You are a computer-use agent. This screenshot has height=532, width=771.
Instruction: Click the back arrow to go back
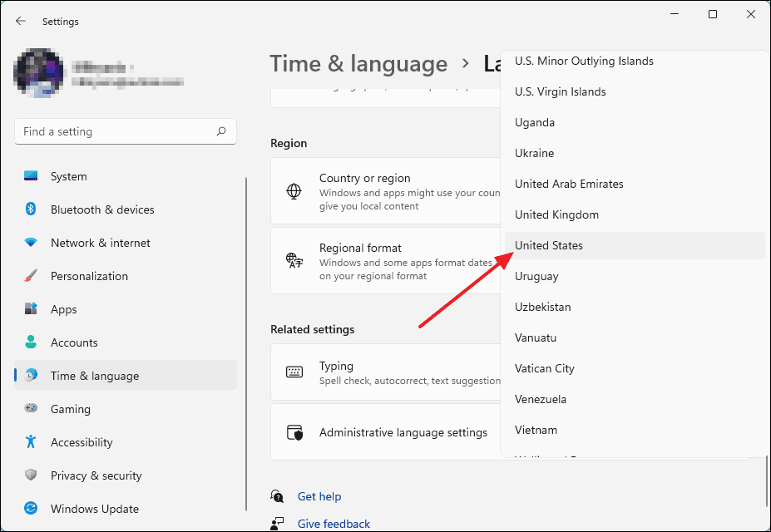[x=20, y=21]
